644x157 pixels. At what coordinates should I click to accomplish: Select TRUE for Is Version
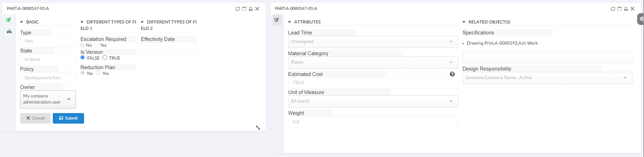point(105,58)
